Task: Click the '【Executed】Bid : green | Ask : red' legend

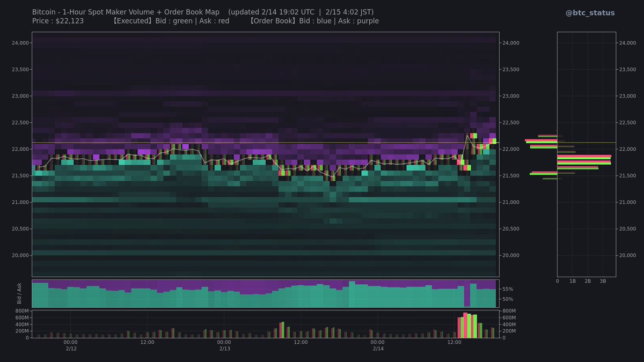Action: (171, 21)
